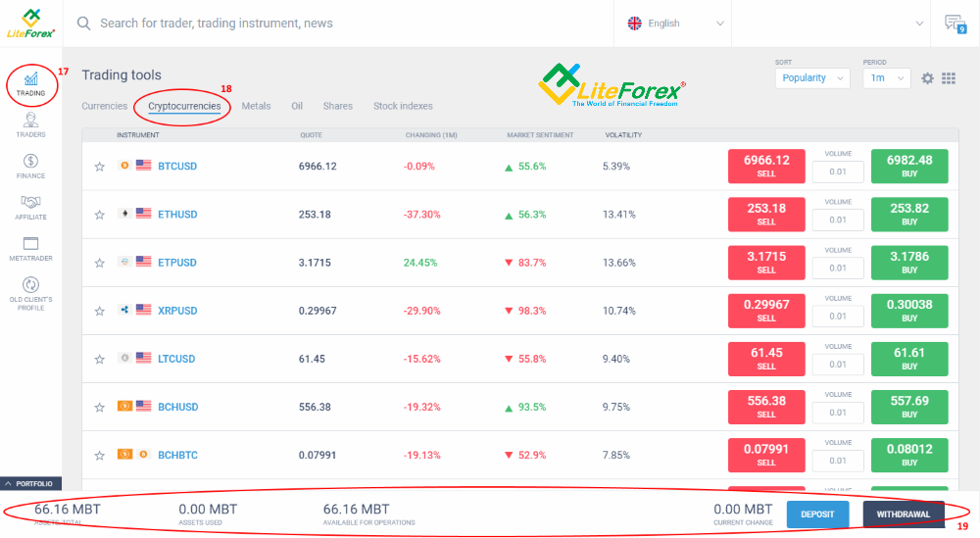The width and height of the screenshot is (980, 538).
Task: Sell XRPUSD at 0.29967
Action: coord(766,311)
